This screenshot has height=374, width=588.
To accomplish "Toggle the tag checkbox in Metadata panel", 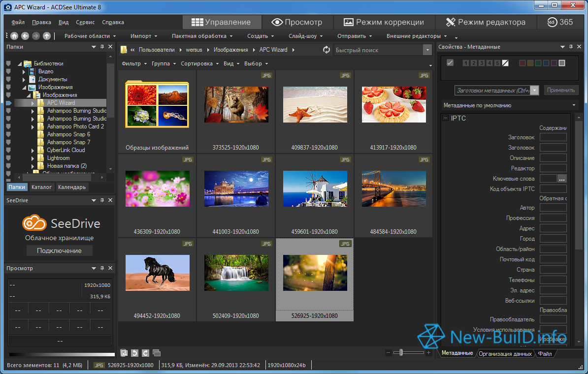I will click(x=450, y=62).
